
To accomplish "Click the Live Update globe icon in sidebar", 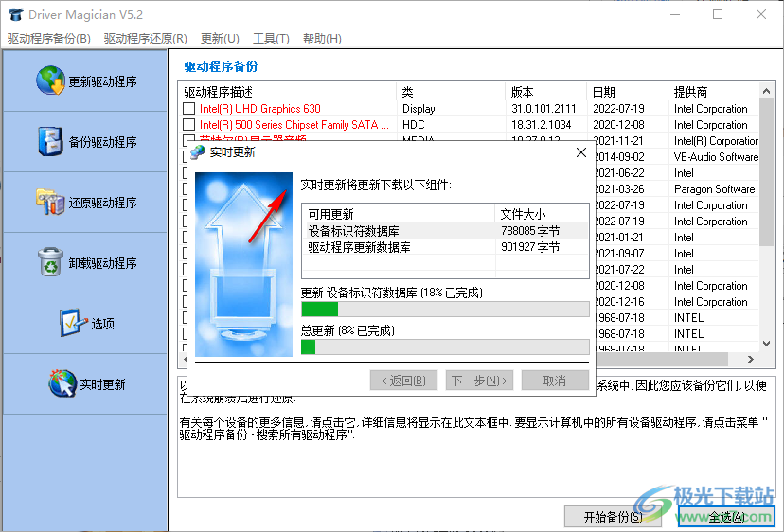I will pyautogui.click(x=62, y=383).
